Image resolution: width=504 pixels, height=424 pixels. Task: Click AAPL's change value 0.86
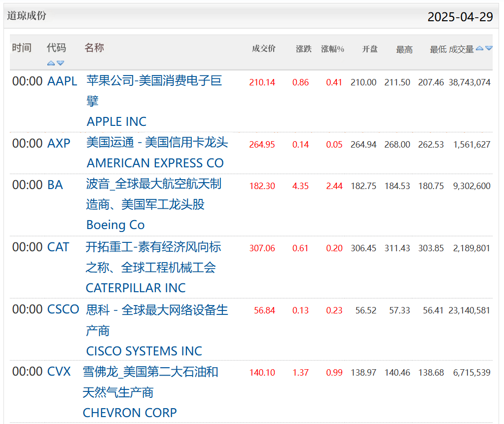click(300, 82)
